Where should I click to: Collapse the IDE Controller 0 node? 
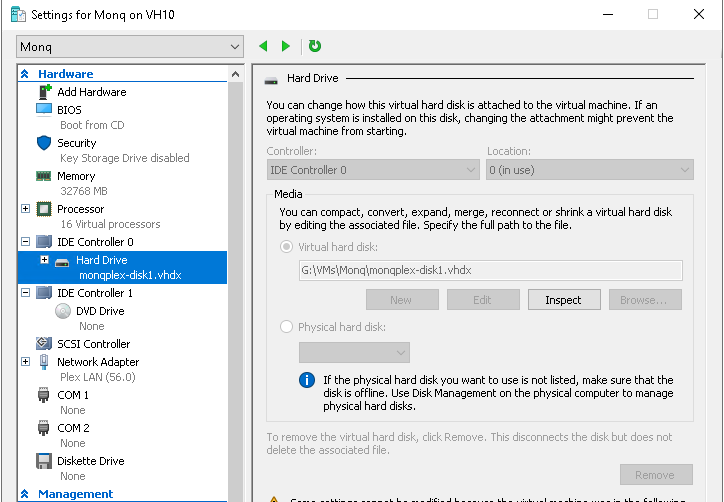(x=26, y=242)
